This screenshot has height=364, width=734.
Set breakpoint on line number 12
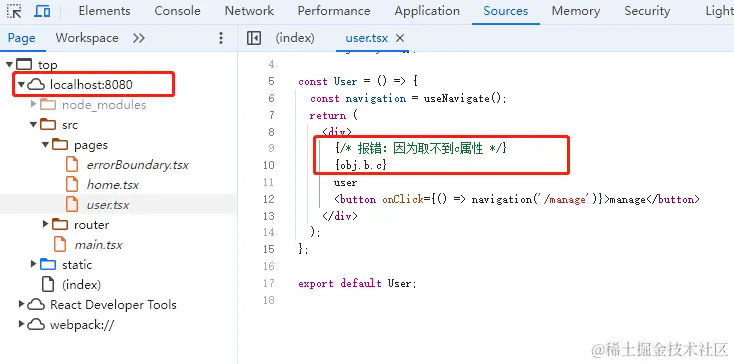click(269, 199)
